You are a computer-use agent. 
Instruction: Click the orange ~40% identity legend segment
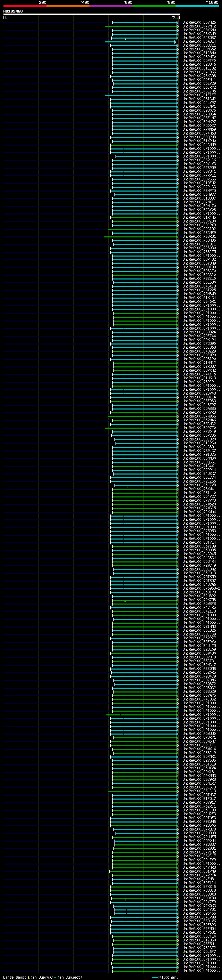click(x=68, y=6)
